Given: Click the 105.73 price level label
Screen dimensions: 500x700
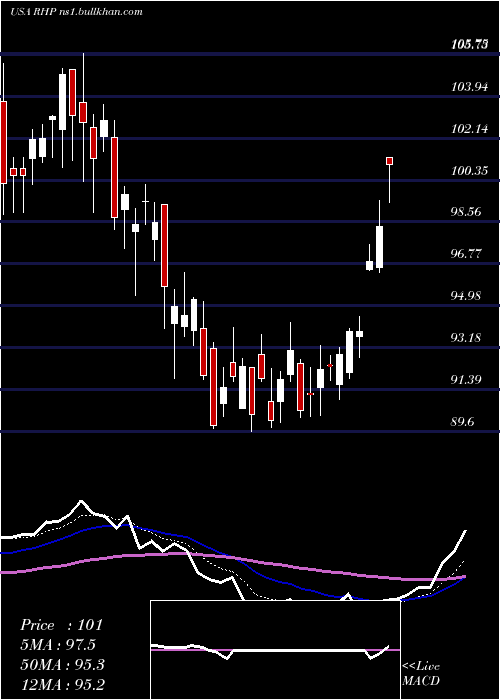Looking at the screenshot, I should 469,44.
